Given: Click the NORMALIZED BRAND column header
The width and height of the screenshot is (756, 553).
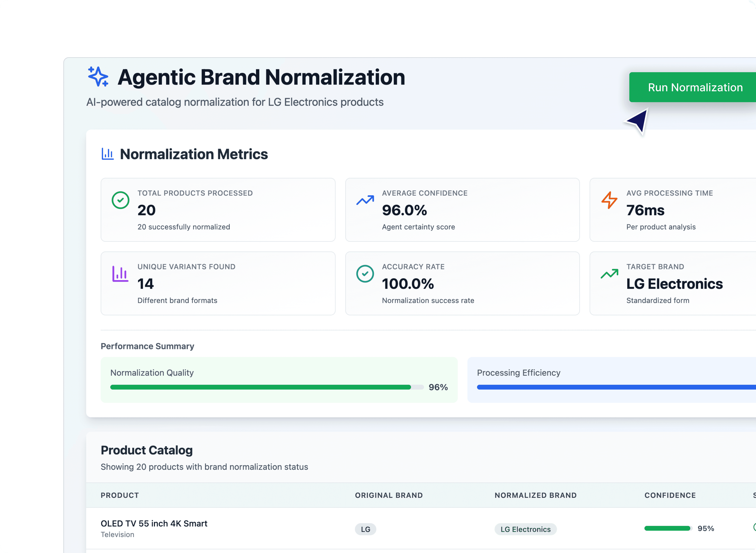Looking at the screenshot, I should pos(535,495).
